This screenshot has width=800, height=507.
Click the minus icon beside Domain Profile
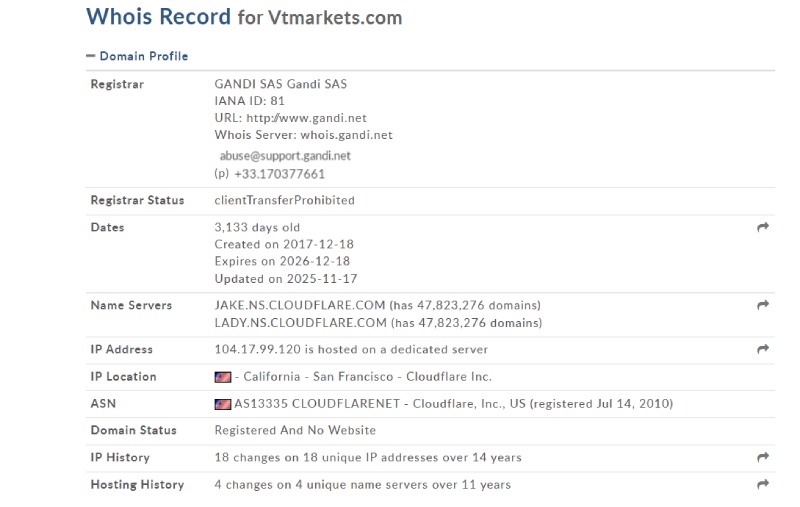pyautogui.click(x=91, y=56)
